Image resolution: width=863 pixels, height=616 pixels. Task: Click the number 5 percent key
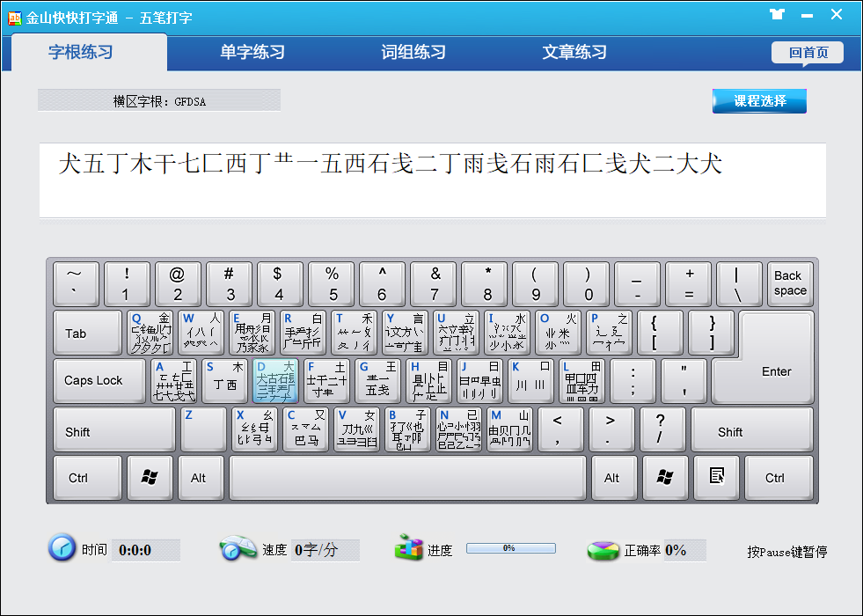click(332, 283)
